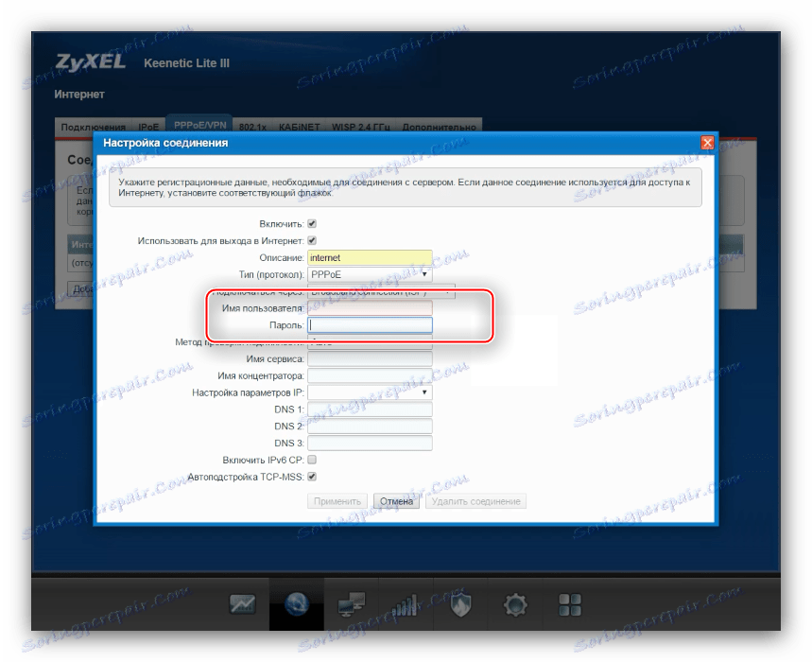The height and width of the screenshot is (662, 812).
Task: Switch to the 802.1x tab
Action: click(x=252, y=127)
